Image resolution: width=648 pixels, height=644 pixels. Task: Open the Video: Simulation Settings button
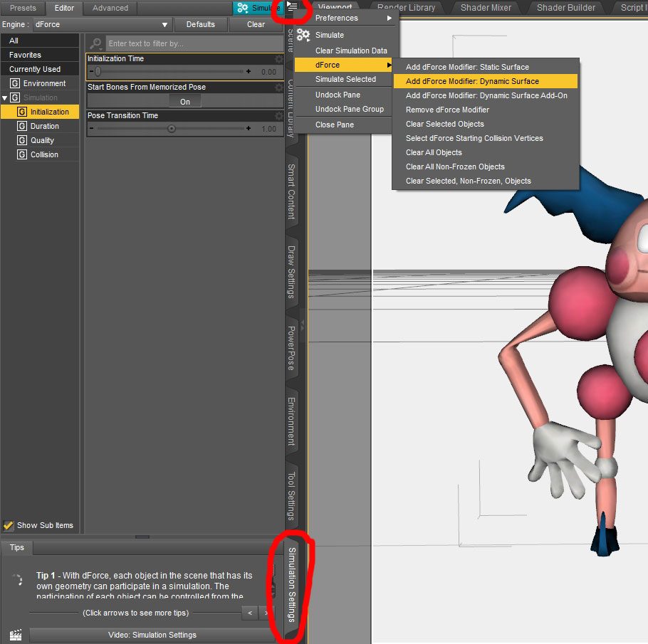coord(152,635)
